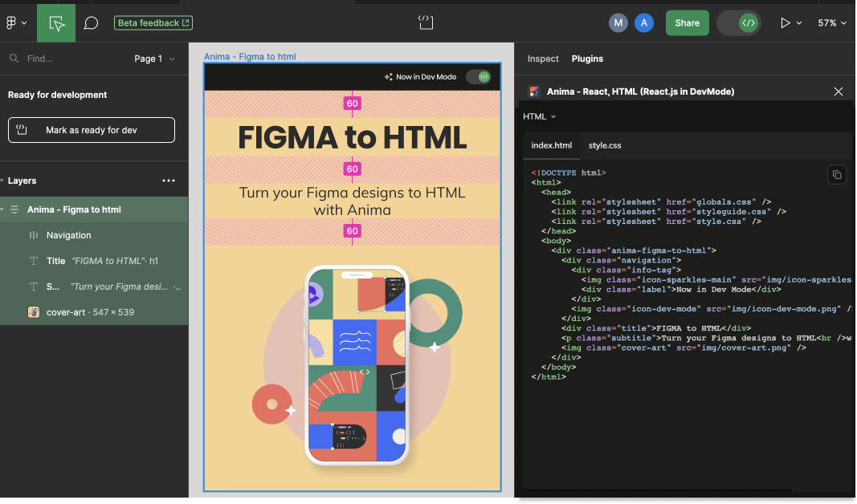Screen dimensions: 857x504
Task: Select FIGMA to HTML heading on canvas
Action: (352, 137)
